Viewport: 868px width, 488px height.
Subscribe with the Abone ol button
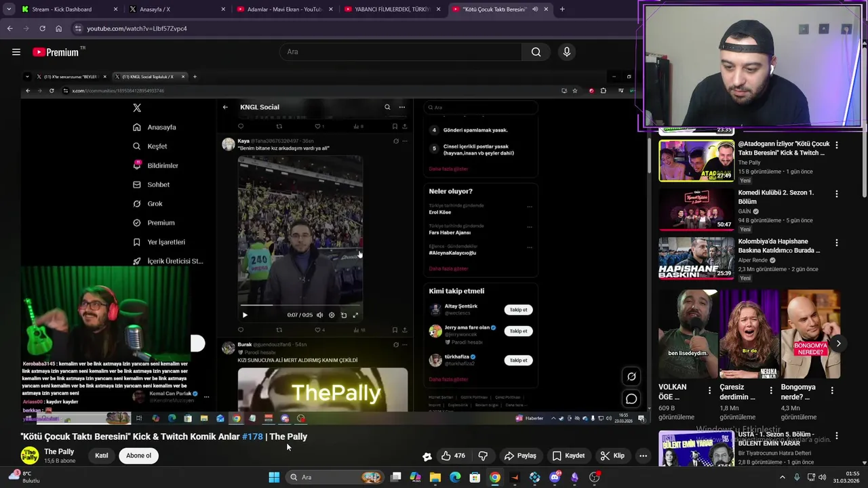point(138,455)
